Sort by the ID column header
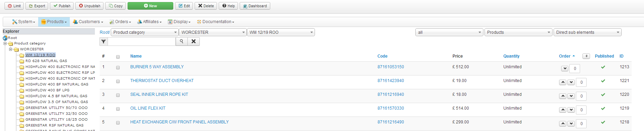This screenshot has height=131, width=644. click(622, 56)
